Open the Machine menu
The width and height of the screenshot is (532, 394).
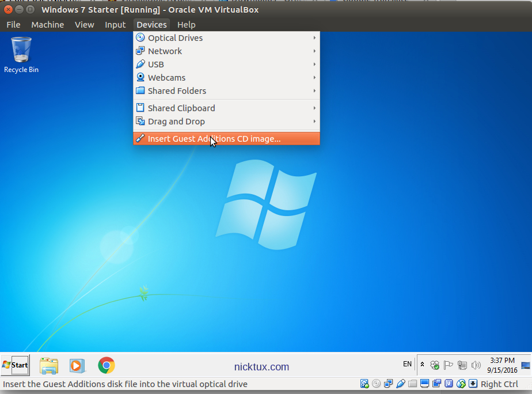pos(47,25)
